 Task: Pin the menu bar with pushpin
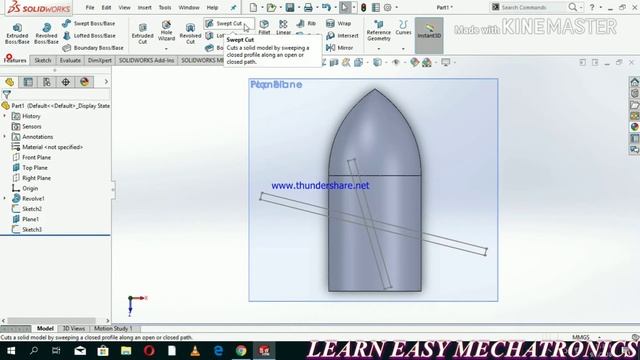tap(233, 8)
